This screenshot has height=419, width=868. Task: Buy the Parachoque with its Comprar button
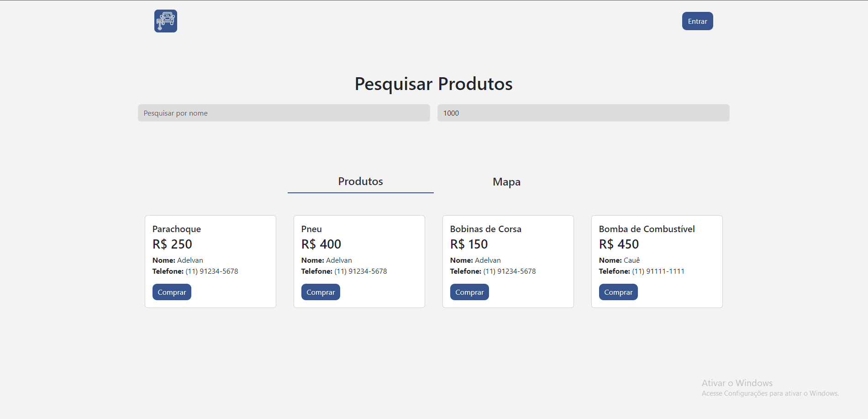coord(172,292)
